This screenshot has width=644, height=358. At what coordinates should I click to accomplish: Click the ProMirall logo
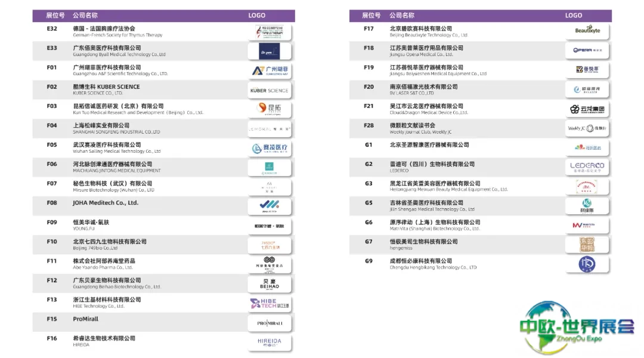point(270,323)
